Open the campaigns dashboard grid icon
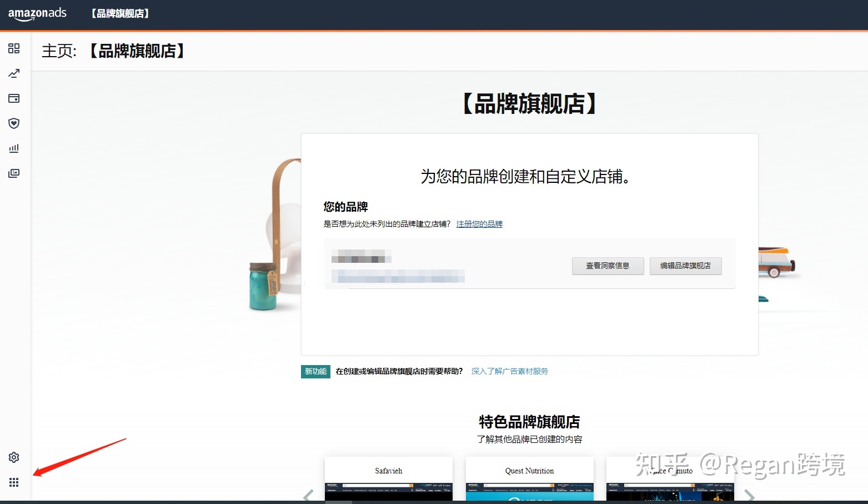The height and width of the screenshot is (504, 868). click(x=14, y=48)
